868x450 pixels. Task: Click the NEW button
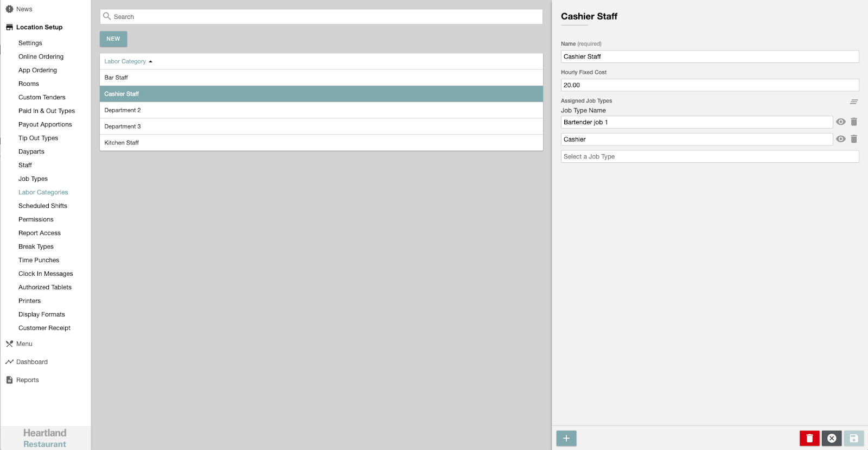tap(113, 39)
